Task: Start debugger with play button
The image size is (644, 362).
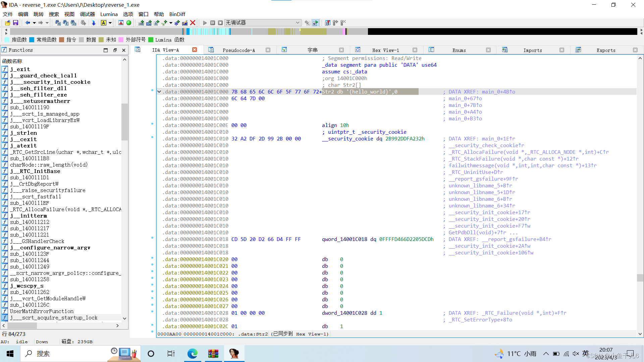Action: 205,23
